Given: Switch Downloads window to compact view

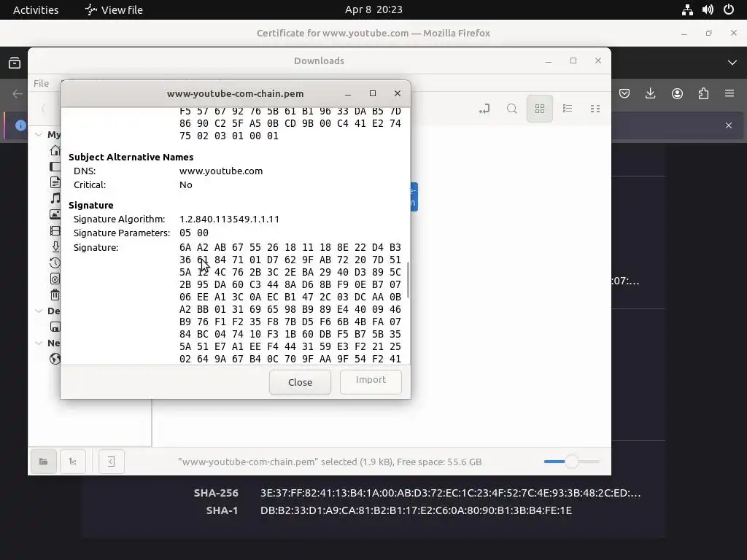Looking at the screenshot, I should tap(595, 109).
